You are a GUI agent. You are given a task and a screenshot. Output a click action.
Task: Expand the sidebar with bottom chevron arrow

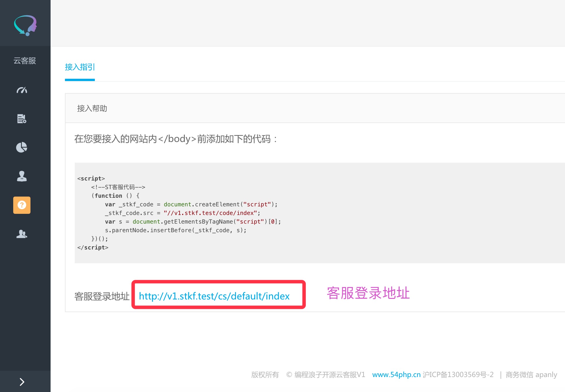click(x=22, y=382)
